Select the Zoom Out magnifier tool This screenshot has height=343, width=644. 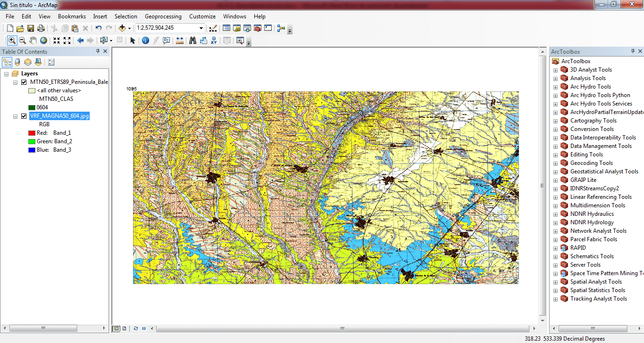[22, 41]
